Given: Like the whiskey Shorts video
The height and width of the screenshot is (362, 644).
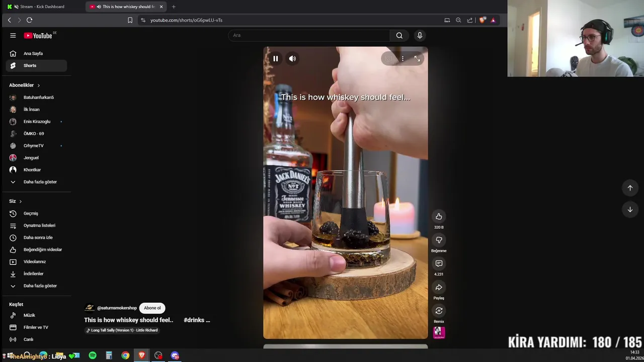Looking at the screenshot, I should pyautogui.click(x=439, y=216).
